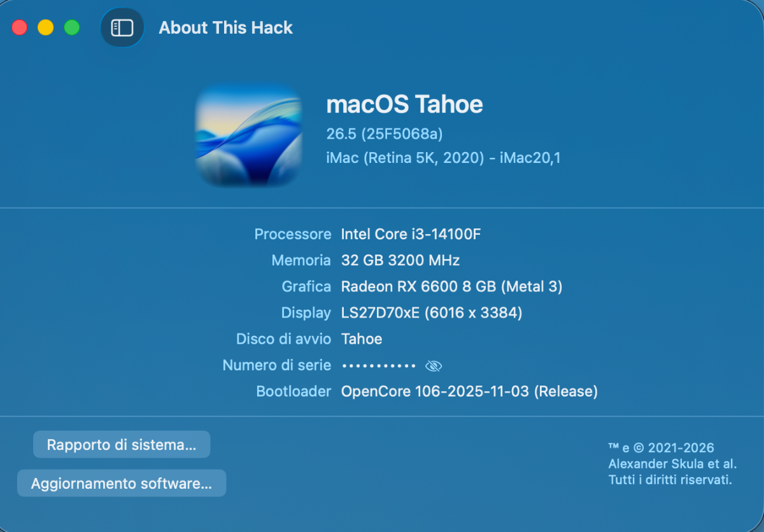Close the About This Hack window

pyautogui.click(x=20, y=28)
